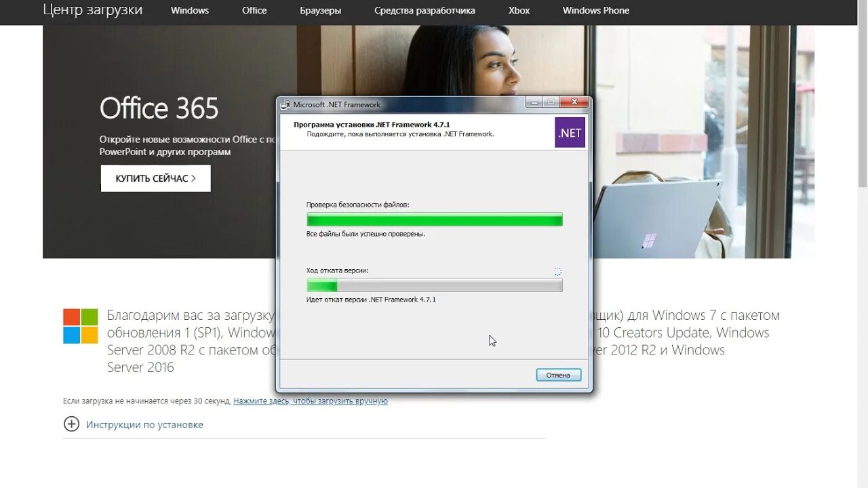Click the Отмена button in installer
868x488 pixels.
point(558,375)
